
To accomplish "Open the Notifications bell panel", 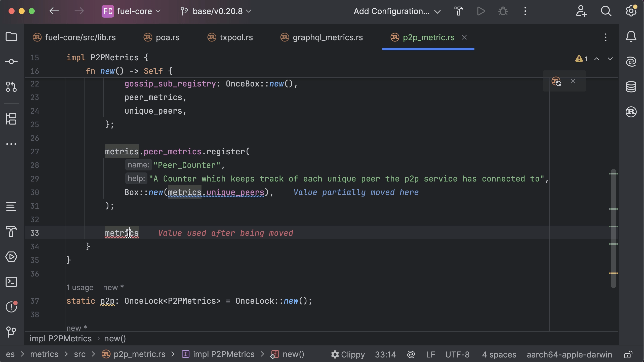I will coord(631,37).
